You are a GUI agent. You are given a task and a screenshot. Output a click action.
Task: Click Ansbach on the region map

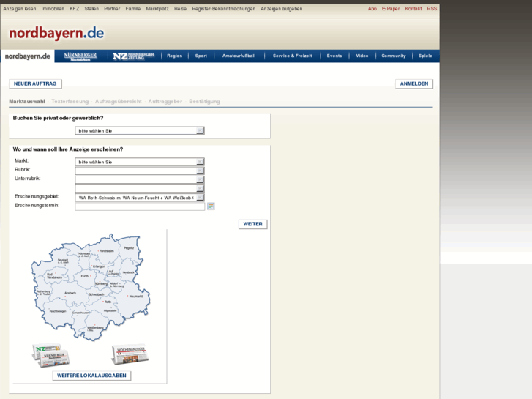70,293
